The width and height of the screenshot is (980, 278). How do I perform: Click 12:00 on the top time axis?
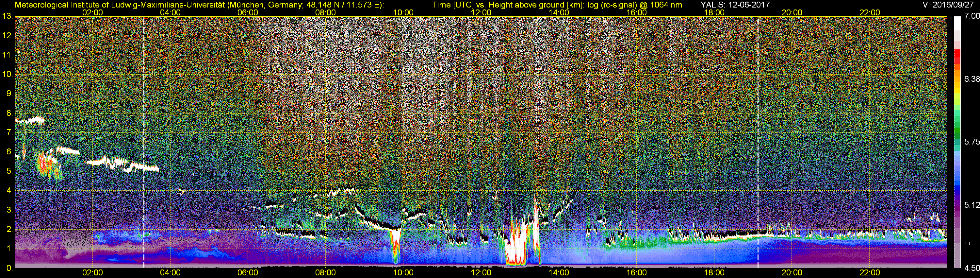coord(481,12)
